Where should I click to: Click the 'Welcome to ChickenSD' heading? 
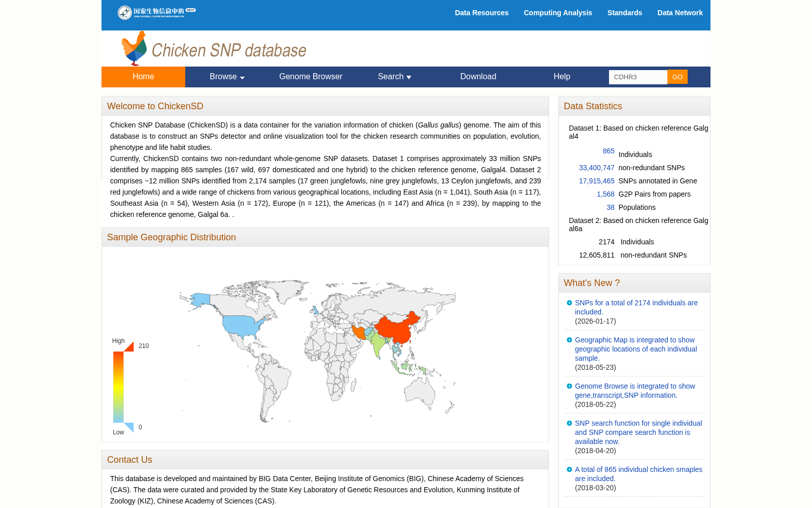155,106
